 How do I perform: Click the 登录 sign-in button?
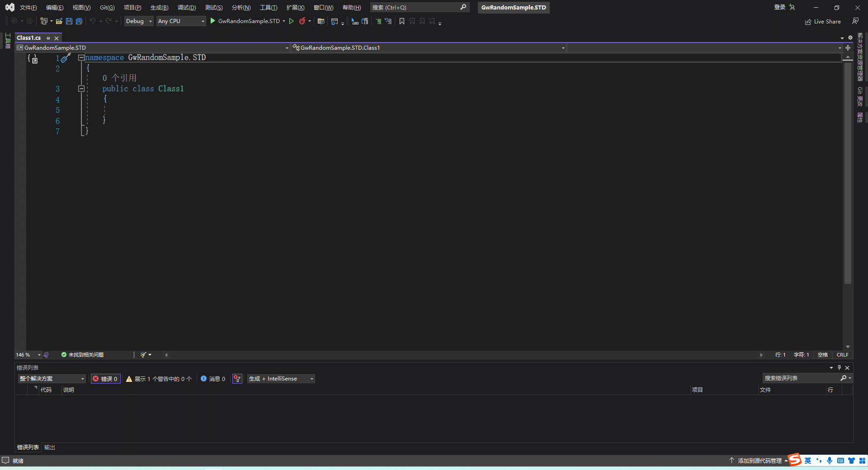(x=779, y=7)
